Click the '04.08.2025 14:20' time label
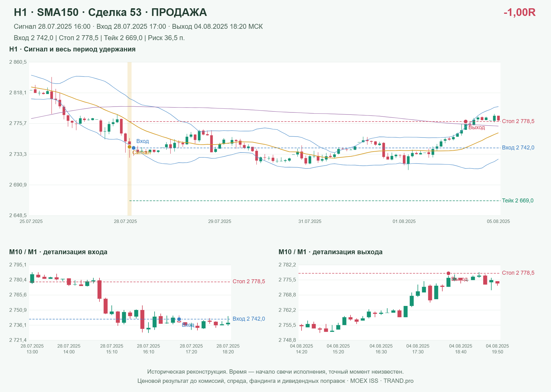551x392 pixels. [x=302, y=349]
